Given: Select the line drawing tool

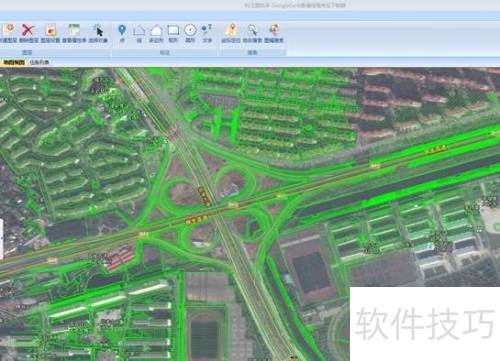Looking at the screenshot, I should [x=139, y=31].
